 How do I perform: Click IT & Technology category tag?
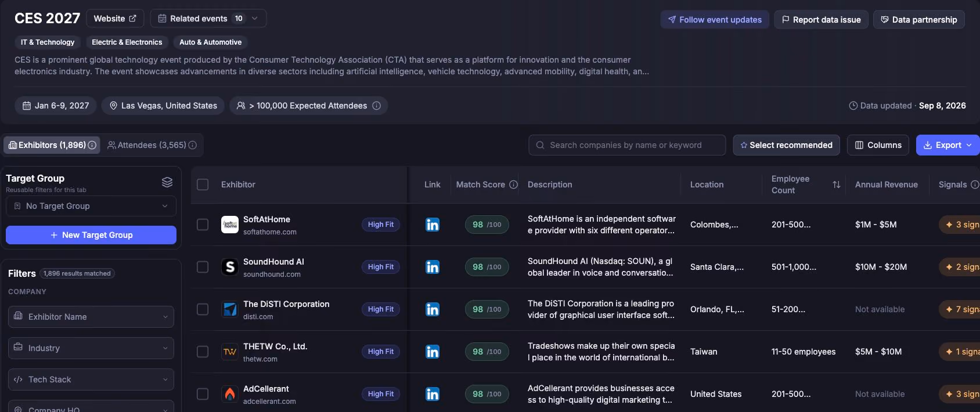pyautogui.click(x=48, y=42)
